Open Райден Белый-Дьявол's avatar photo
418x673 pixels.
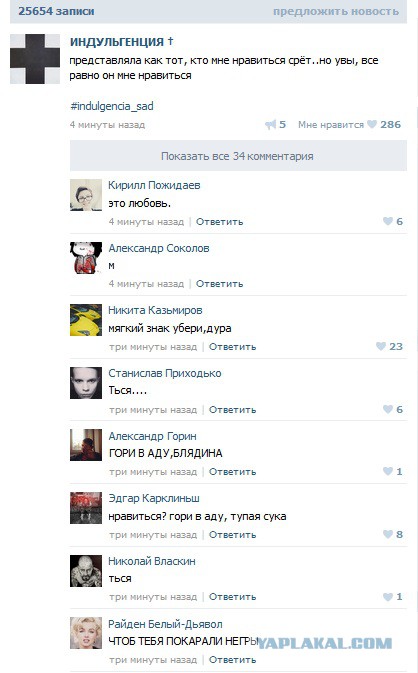click(x=86, y=633)
